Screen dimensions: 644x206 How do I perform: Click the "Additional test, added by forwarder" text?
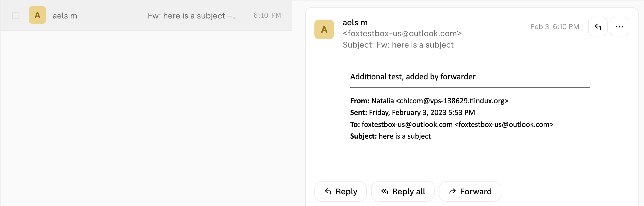413,77
